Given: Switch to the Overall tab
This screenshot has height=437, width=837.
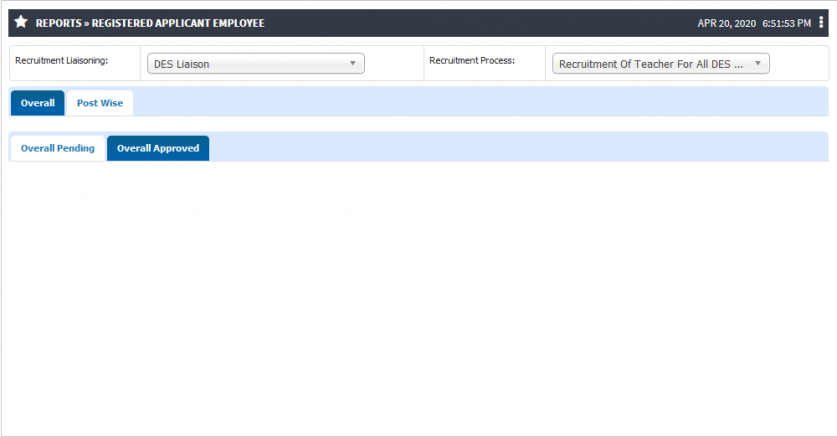Looking at the screenshot, I should (x=37, y=103).
